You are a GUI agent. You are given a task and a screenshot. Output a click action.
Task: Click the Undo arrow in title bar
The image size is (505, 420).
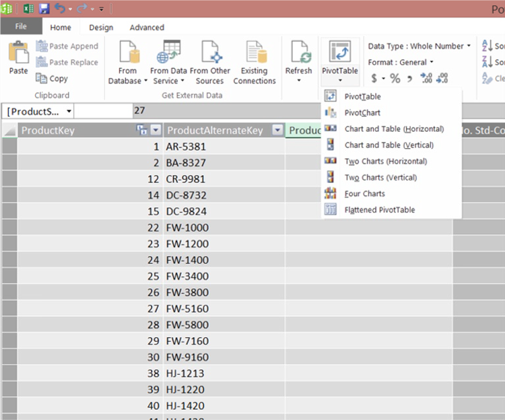(x=60, y=9)
